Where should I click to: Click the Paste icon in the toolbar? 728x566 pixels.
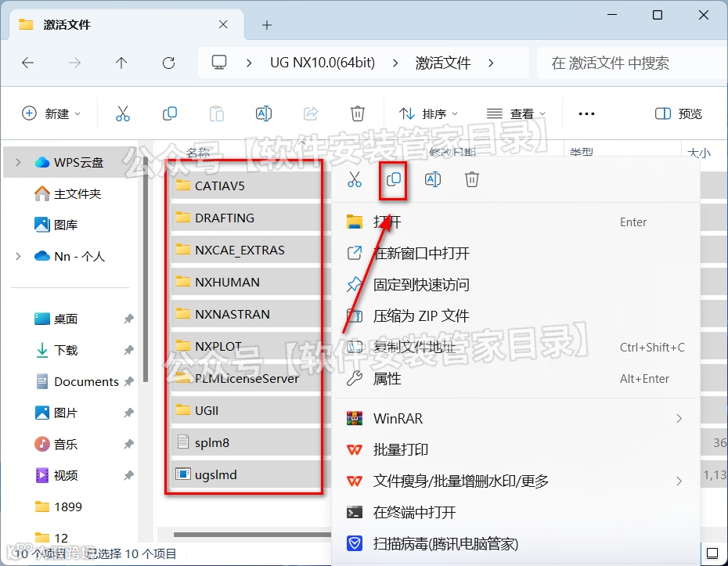point(216,114)
